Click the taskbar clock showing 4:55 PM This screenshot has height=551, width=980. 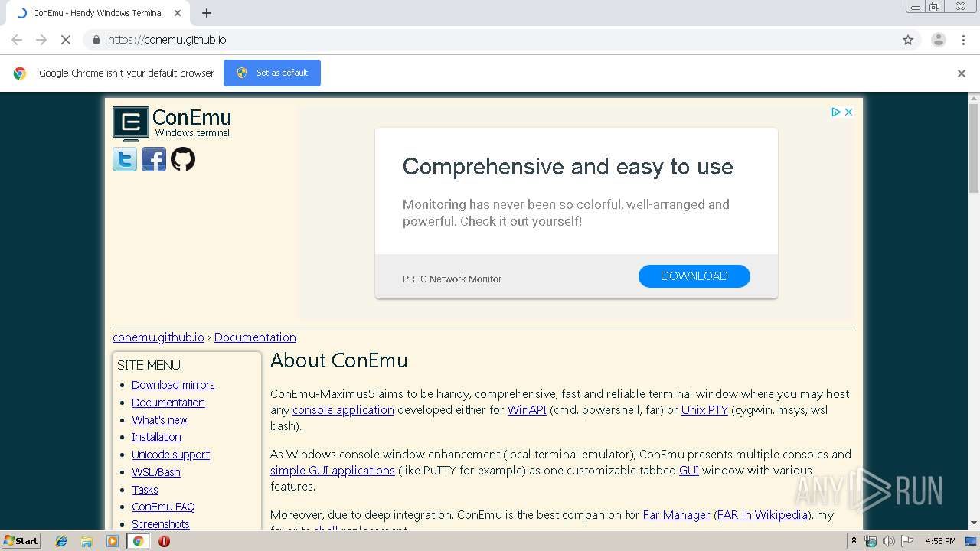tap(940, 541)
